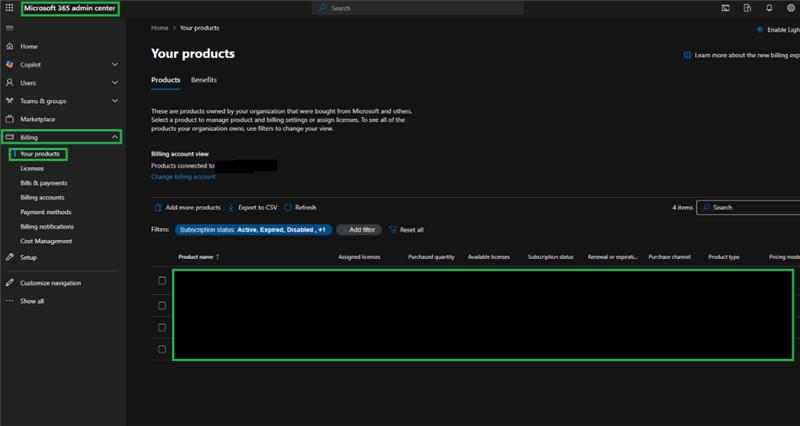Click the document icon beside the notification bell

tap(747, 8)
